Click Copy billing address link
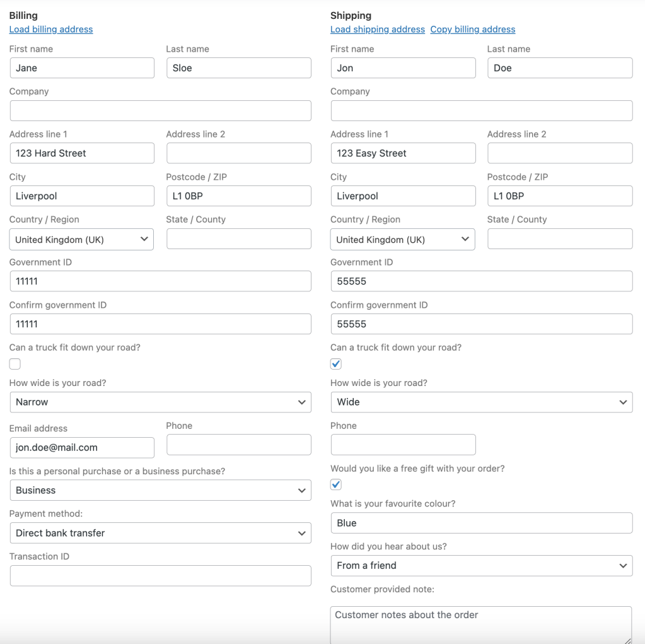 coord(473,30)
